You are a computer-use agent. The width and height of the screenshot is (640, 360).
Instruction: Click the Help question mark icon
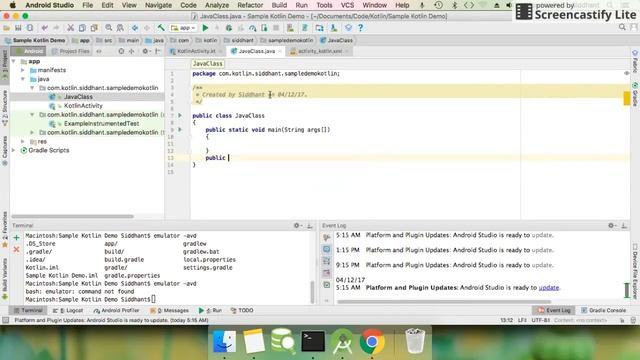pos(360,28)
